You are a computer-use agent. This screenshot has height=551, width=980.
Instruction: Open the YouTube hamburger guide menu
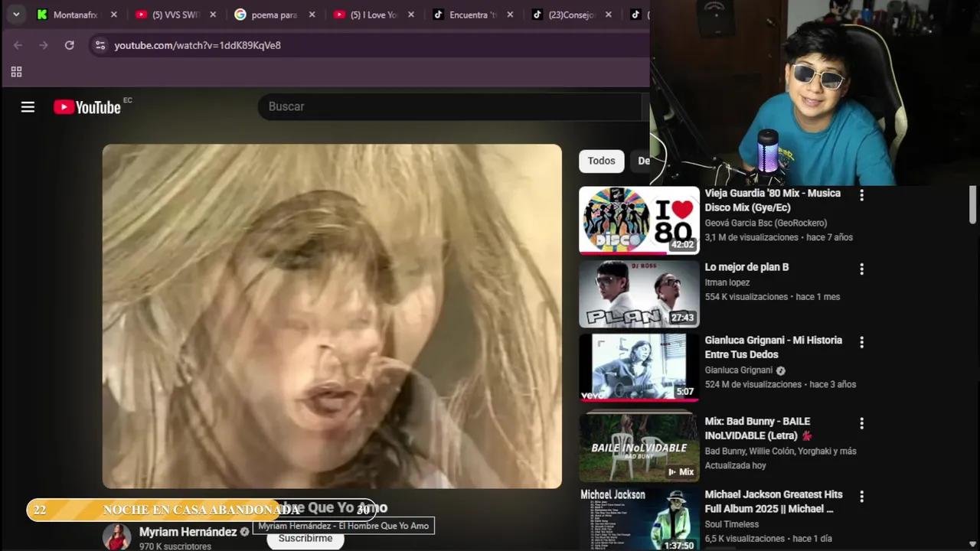coord(28,107)
